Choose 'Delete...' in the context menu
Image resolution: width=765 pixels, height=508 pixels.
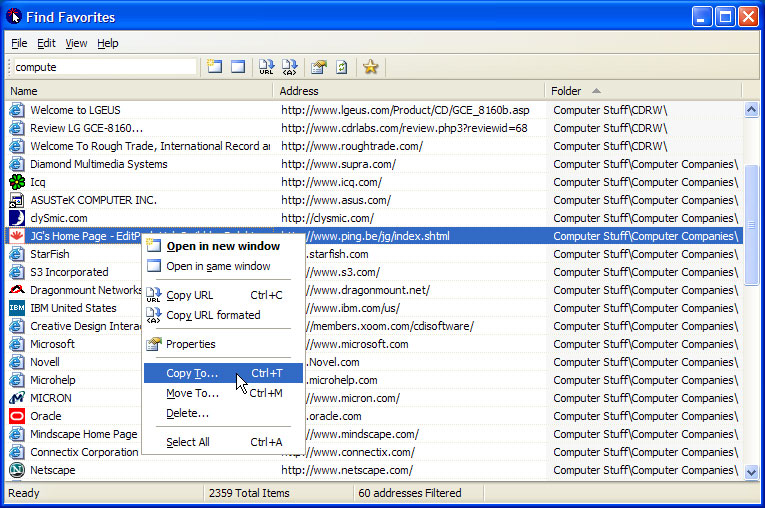(187, 413)
